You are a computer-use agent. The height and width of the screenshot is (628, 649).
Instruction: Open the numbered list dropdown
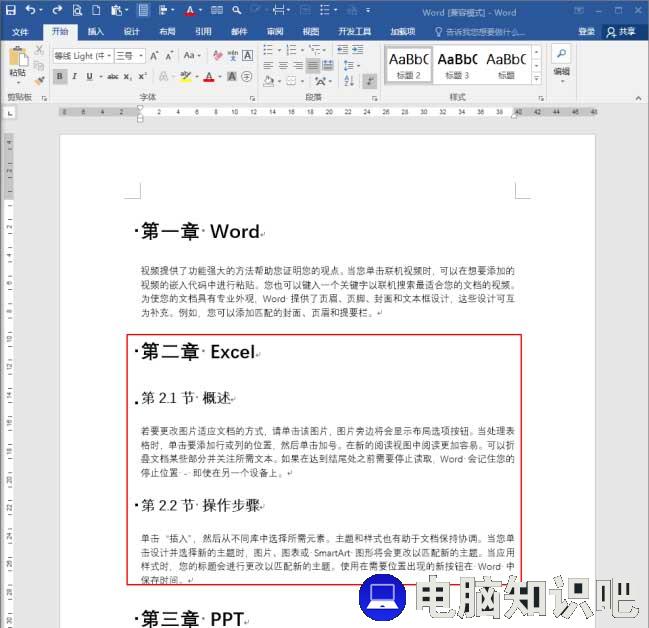[303, 50]
